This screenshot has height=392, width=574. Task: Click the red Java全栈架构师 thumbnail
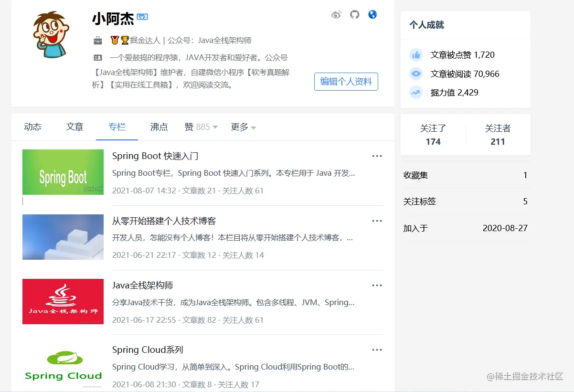click(x=63, y=301)
